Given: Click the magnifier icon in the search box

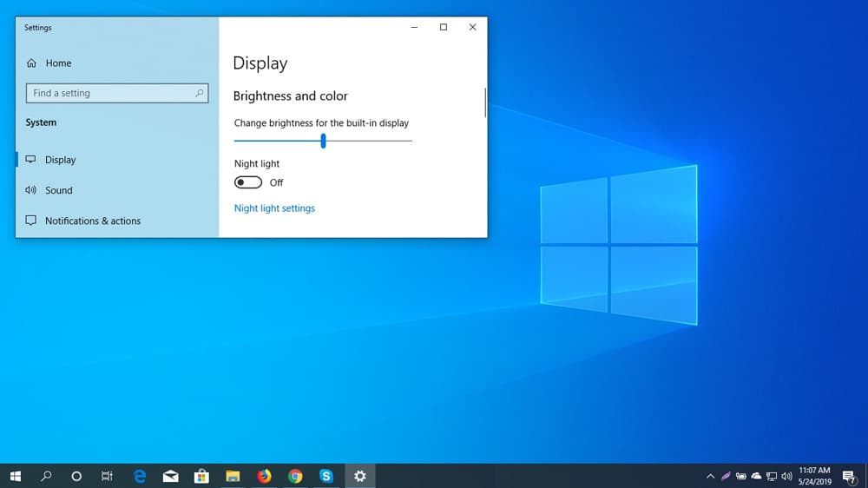Looking at the screenshot, I should click(x=199, y=93).
